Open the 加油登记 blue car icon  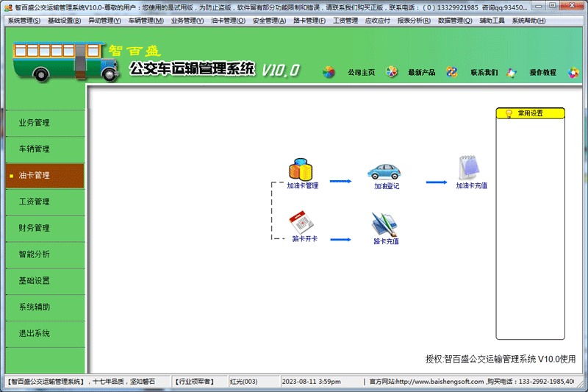[x=384, y=171]
